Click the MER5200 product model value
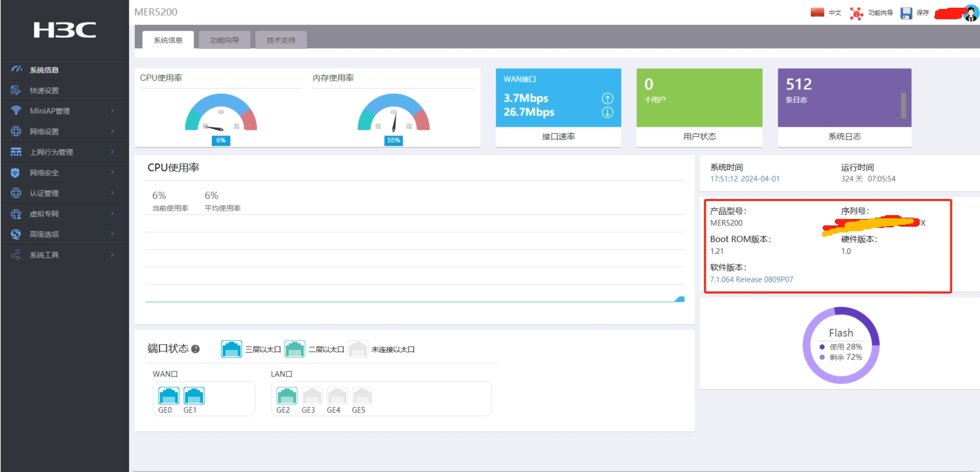The height and width of the screenshot is (472, 980). [726, 223]
